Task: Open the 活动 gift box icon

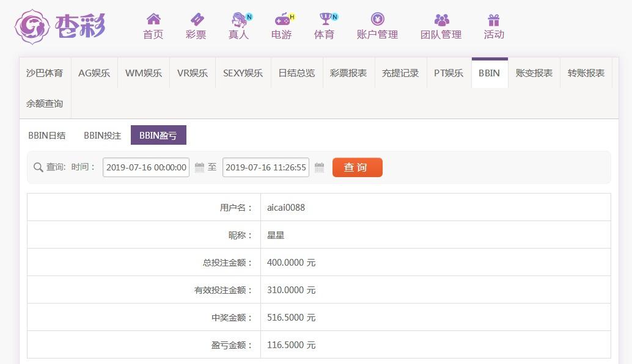Action: coord(494,20)
